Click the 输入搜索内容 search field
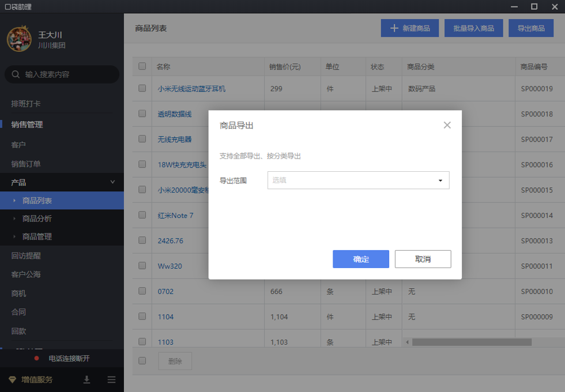The height and width of the screenshot is (392, 565). click(66, 74)
